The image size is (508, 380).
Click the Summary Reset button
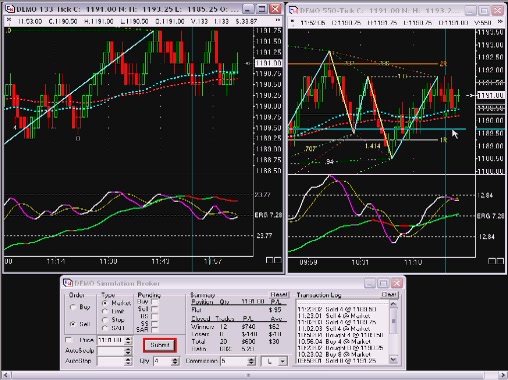pos(279,294)
